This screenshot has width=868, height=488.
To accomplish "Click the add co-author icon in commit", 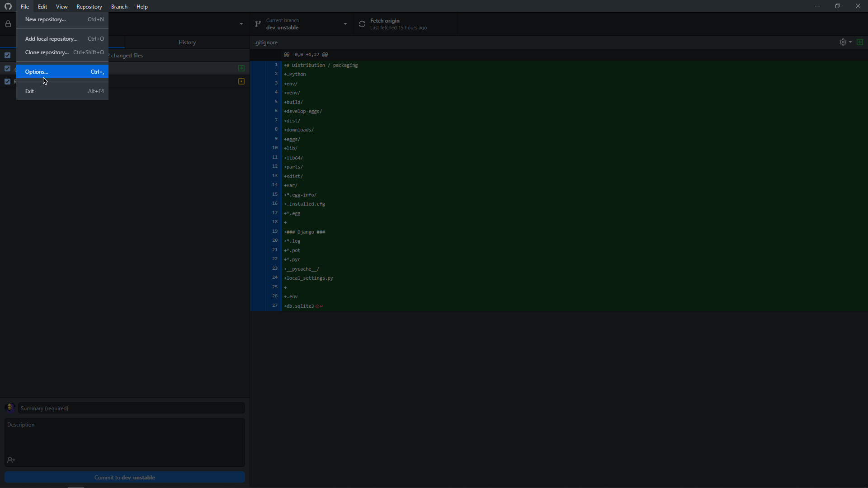I will pos(11,460).
